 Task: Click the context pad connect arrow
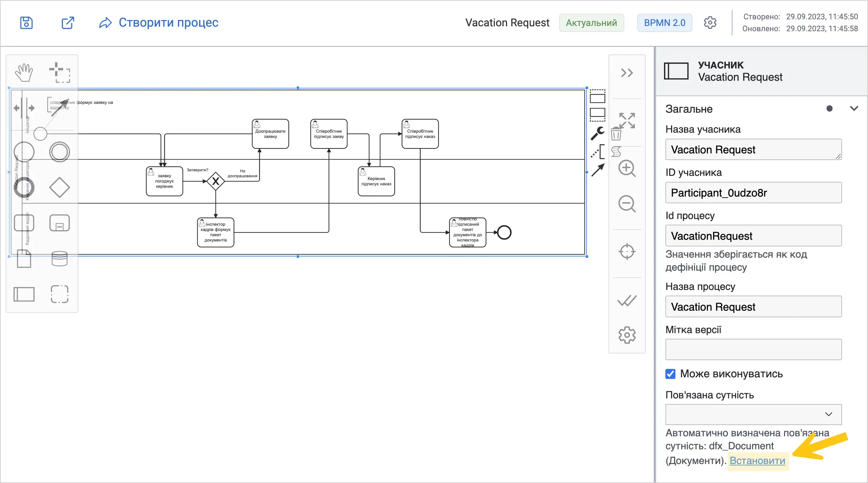point(598,170)
